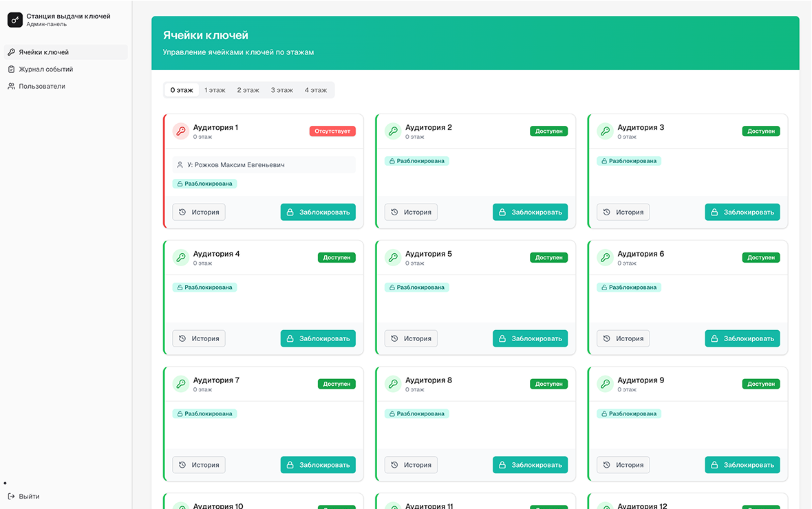The width and height of the screenshot is (812, 509).
Task: Open История for Аудитория 7
Action: click(199, 464)
